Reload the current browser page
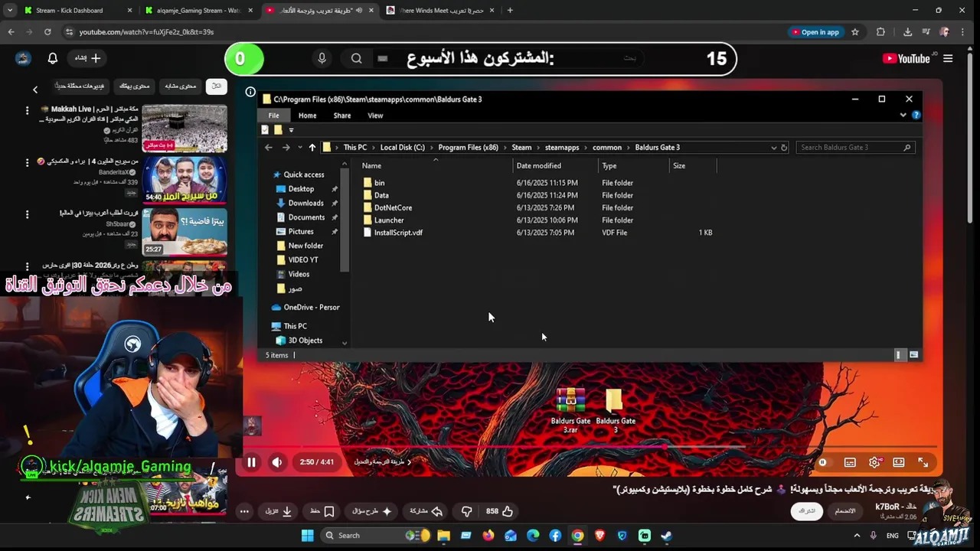980x551 pixels. (47, 32)
